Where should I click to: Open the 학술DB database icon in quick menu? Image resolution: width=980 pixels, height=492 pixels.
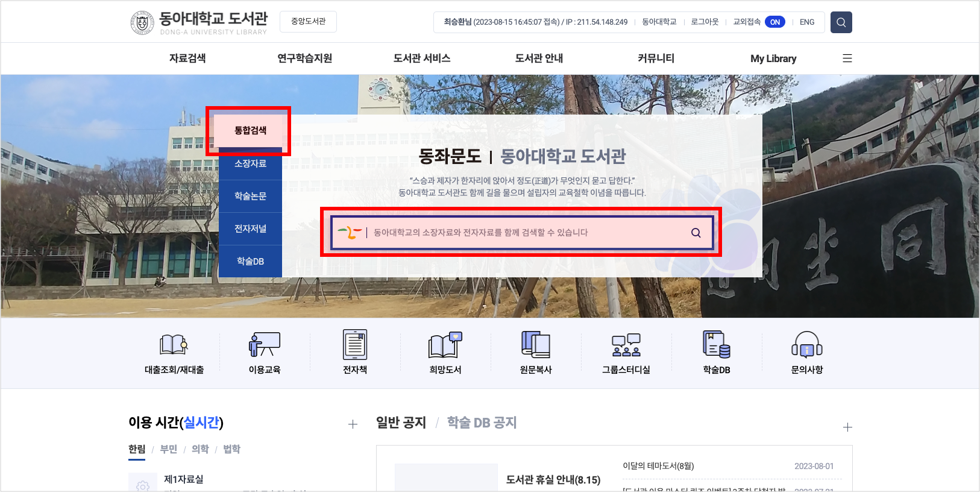tap(717, 345)
